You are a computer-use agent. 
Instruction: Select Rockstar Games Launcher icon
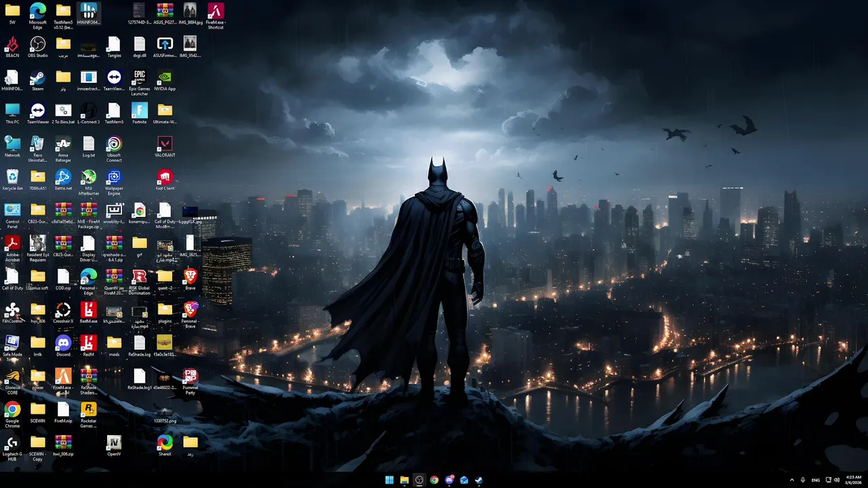click(x=88, y=415)
